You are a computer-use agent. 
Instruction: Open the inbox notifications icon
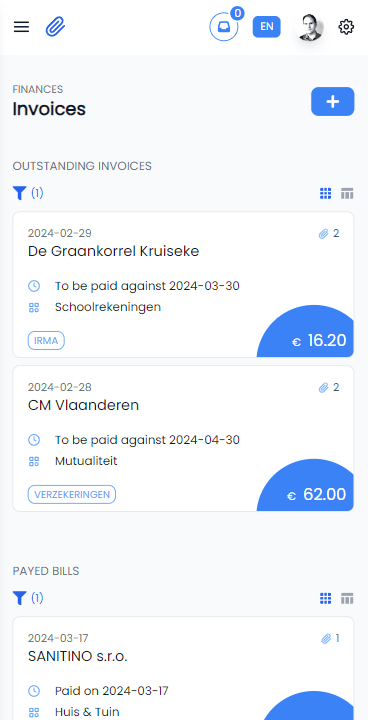(x=224, y=27)
